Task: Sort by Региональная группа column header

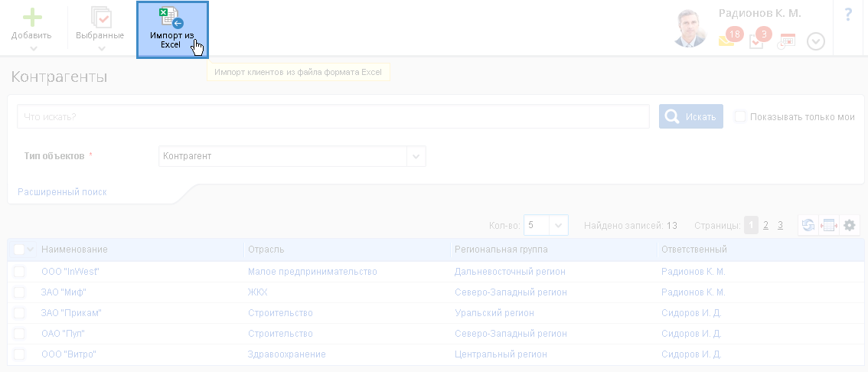Action: tap(501, 250)
